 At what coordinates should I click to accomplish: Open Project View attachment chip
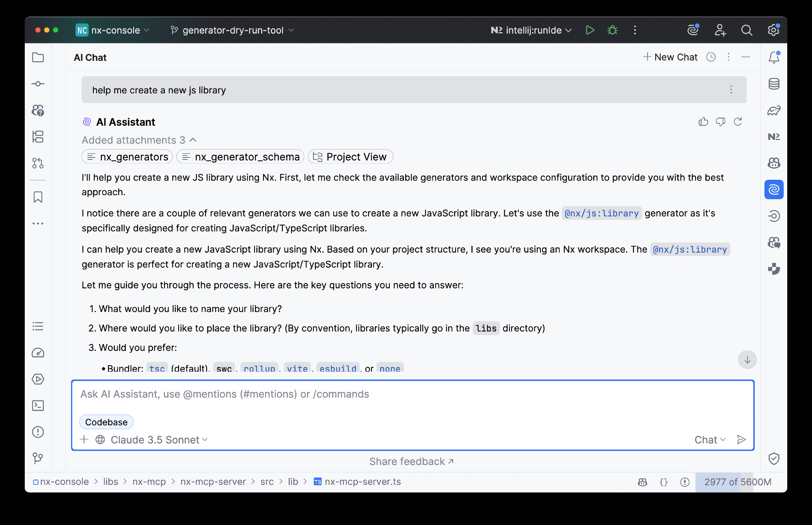(x=350, y=157)
